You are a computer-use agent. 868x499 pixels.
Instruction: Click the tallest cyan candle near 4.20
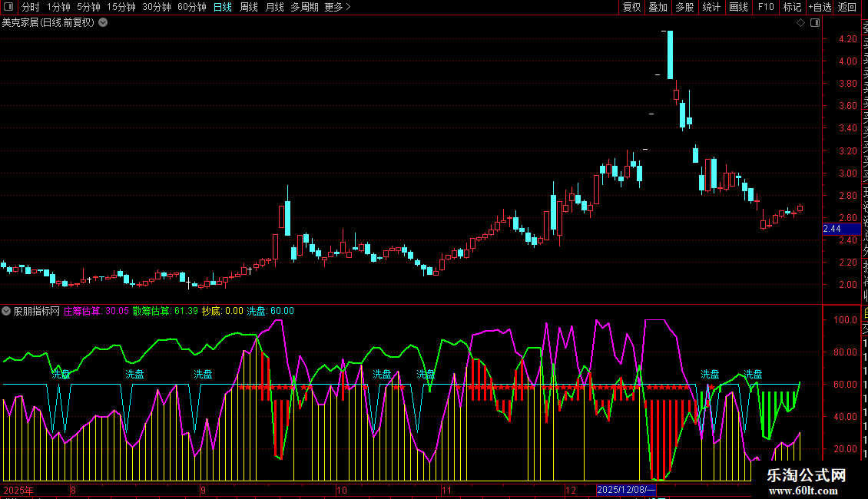[x=670, y=55]
